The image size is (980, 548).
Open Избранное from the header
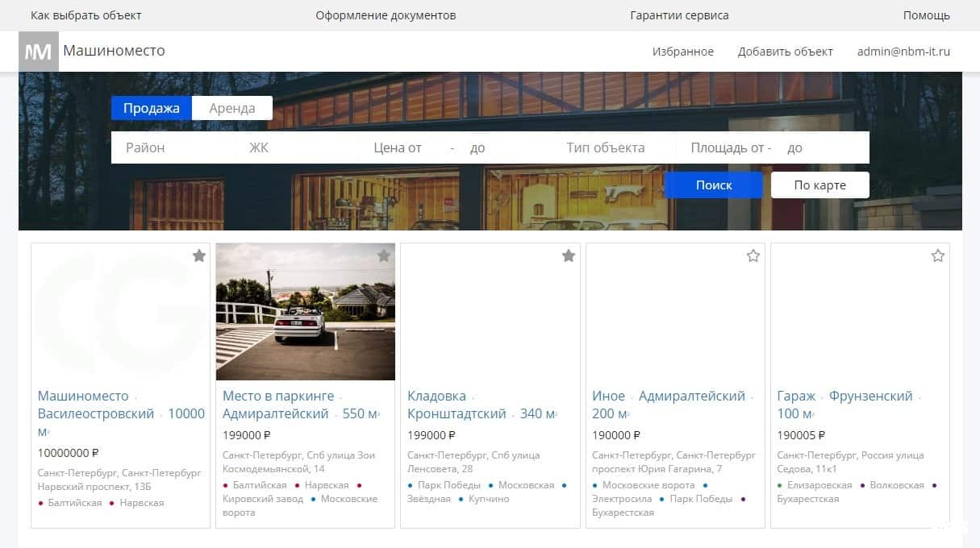pos(682,51)
